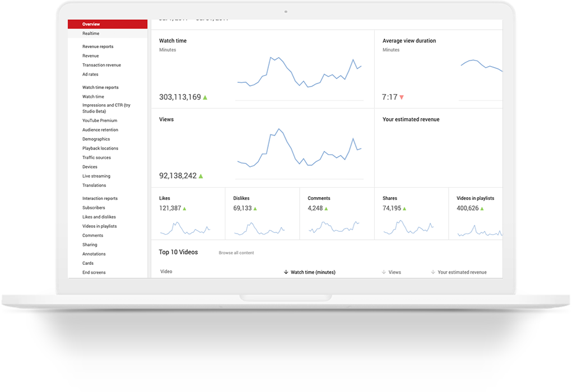Open Demographics report
The height and width of the screenshot is (392, 572).
(x=96, y=139)
